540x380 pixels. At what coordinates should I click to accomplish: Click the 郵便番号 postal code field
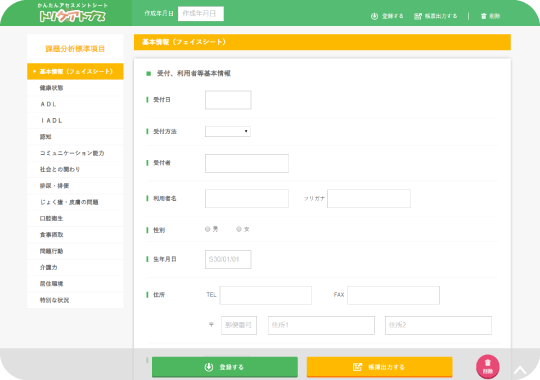(x=239, y=325)
